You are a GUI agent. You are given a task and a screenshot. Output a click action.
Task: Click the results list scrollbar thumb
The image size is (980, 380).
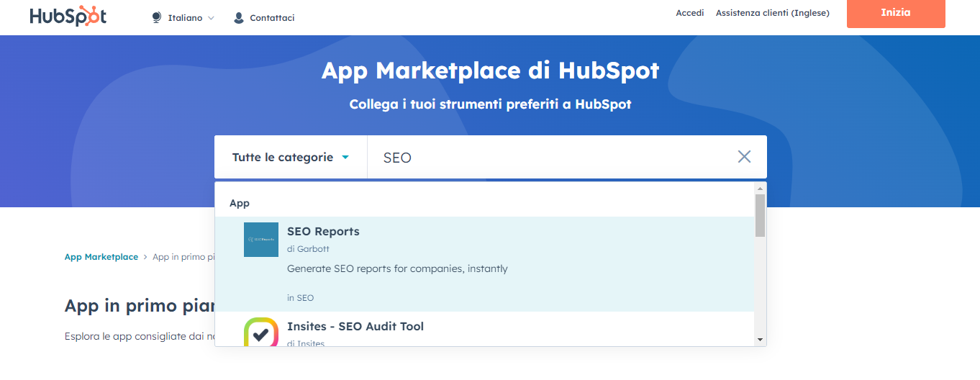(760, 215)
